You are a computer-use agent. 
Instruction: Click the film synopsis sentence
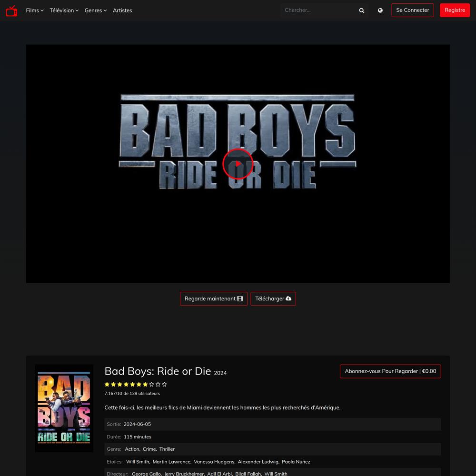(x=222, y=408)
